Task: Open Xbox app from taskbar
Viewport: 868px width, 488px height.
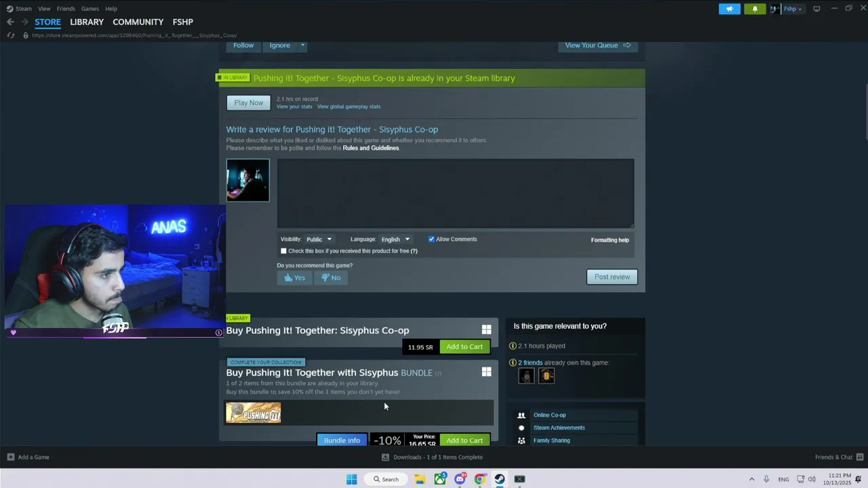Action: tap(440, 479)
